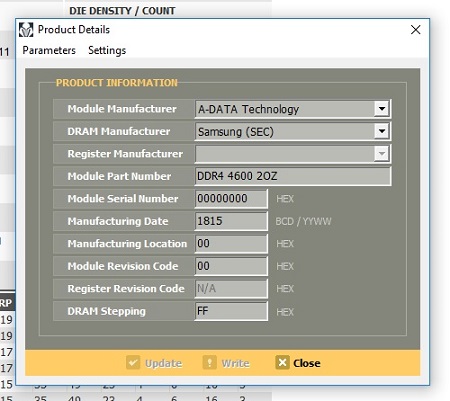Open the DRAM Manufacturer dropdown arrow
450x401 pixels.
point(382,131)
